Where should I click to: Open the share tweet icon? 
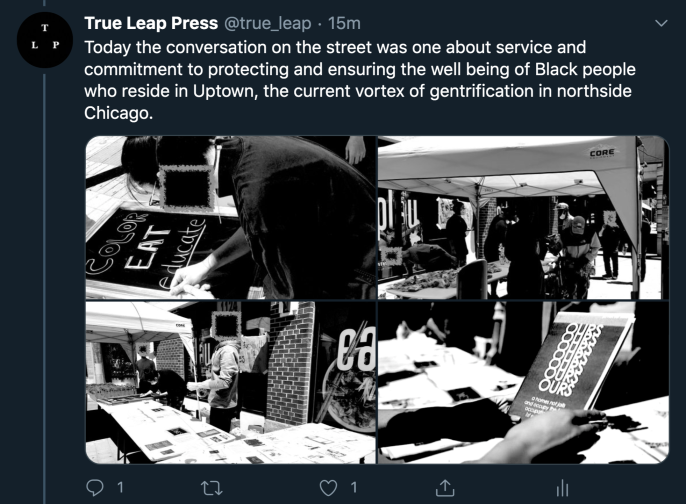click(445, 488)
